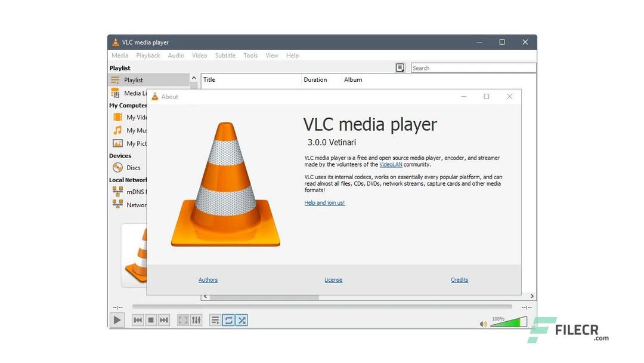Follow the VideoLAN community link
This screenshot has height=363, width=644.
[x=390, y=164]
